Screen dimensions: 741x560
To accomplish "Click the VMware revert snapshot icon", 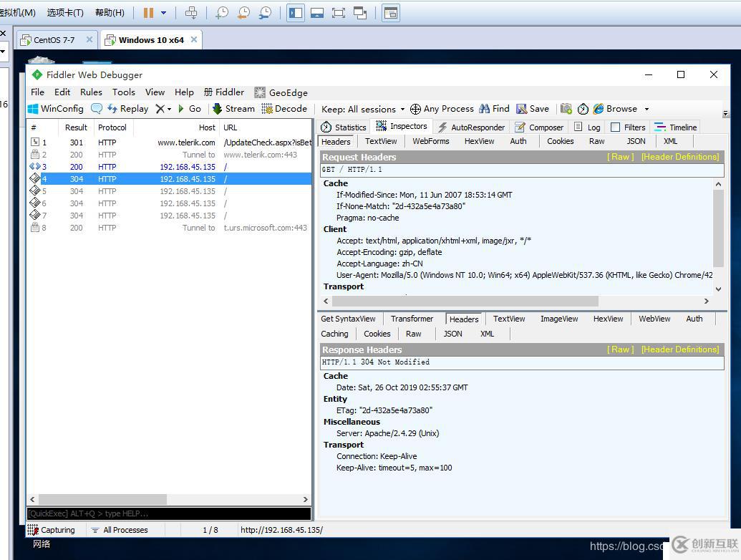I will click(x=244, y=13).
